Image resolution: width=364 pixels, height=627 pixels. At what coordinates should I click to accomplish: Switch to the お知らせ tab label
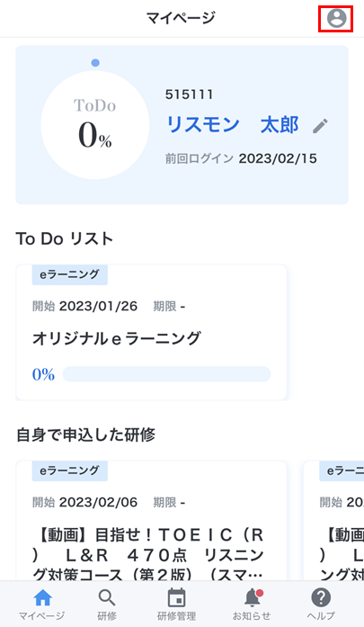coord(252,616)
